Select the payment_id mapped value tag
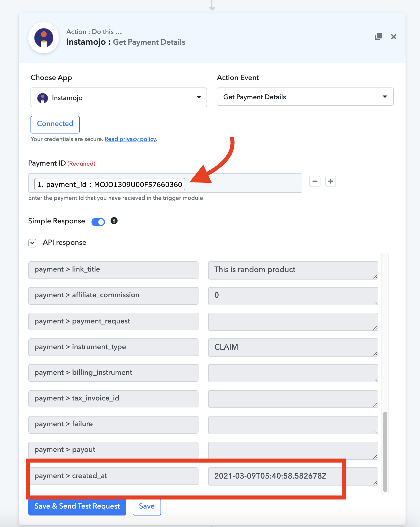Viewport: 420px width, 527px height. [x=110, y=184]
